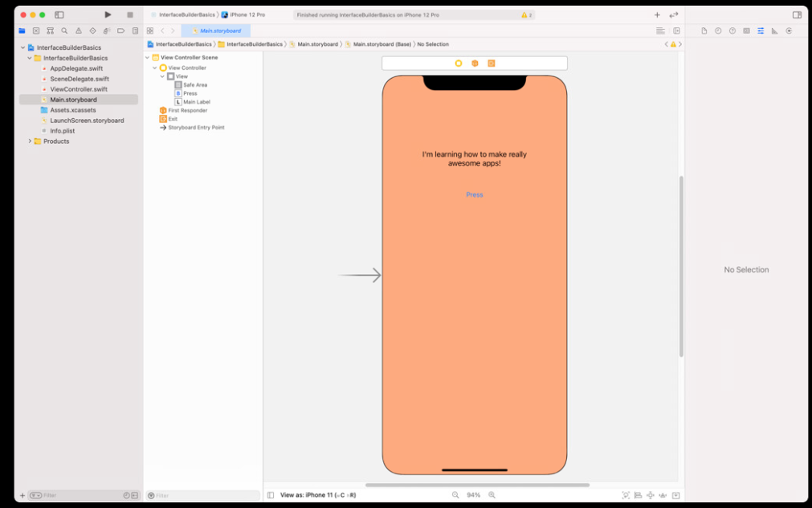This screenshot has width=812, height=508.
Task: Show the Quick Help inspector
Action: point(732,31)
